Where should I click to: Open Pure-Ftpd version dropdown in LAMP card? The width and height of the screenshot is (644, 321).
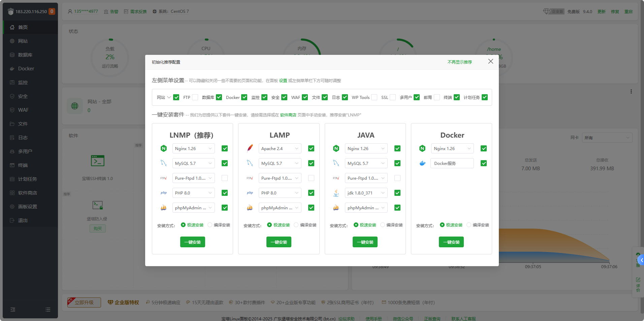[x=280, y=178]
